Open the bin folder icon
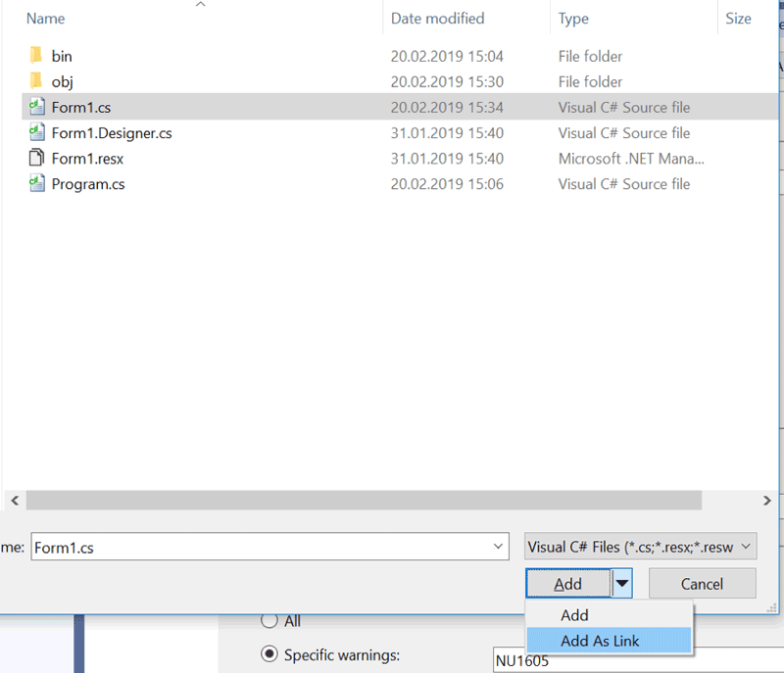Viewport: 784px width, 673px height. [x=36, y=56]
